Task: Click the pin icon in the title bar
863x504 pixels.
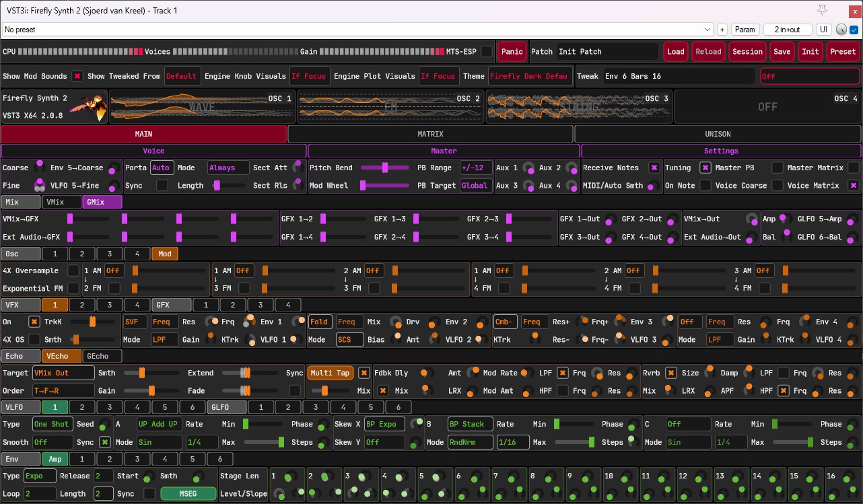Action: point(822,10)
